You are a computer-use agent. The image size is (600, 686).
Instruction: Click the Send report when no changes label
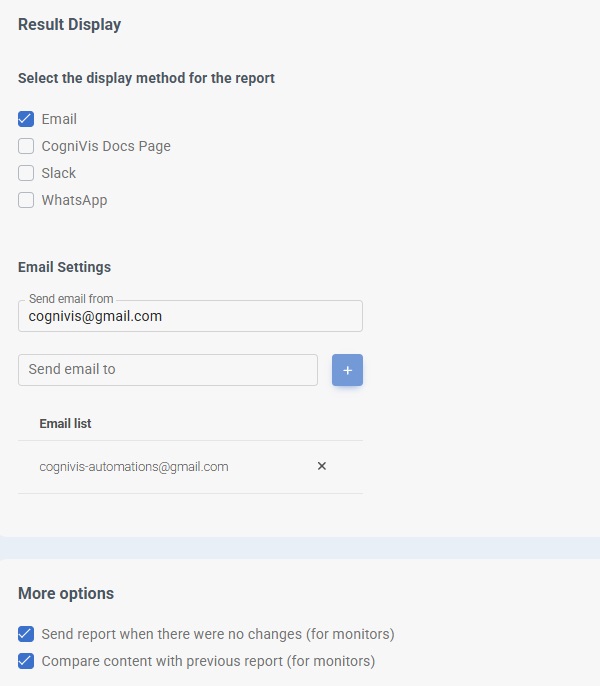coord(218,634)
